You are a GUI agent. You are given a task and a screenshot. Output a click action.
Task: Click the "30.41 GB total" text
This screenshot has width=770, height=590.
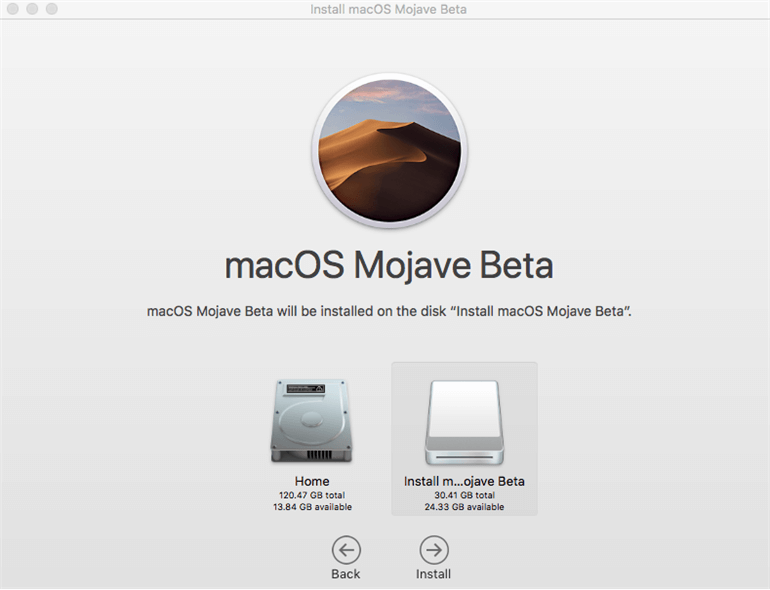464,495
